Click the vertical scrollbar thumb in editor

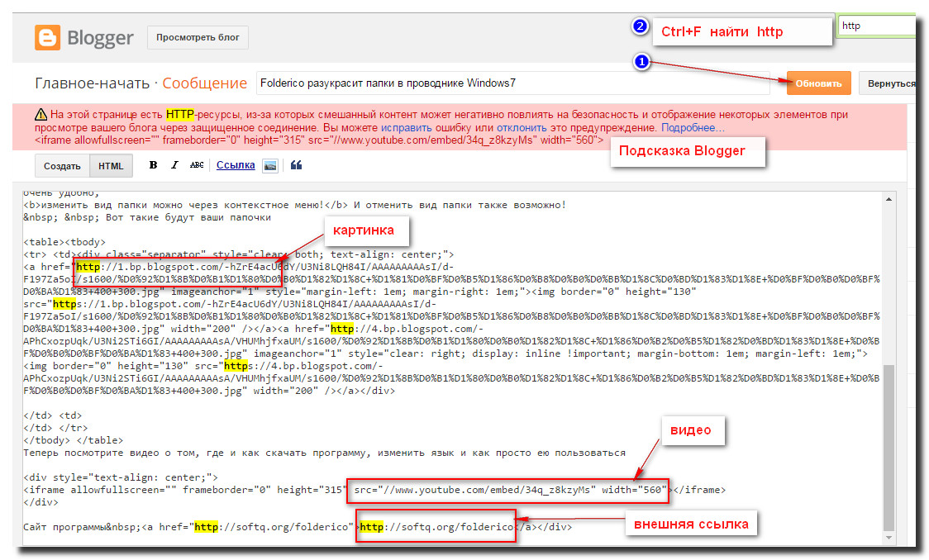click(889, 447)
